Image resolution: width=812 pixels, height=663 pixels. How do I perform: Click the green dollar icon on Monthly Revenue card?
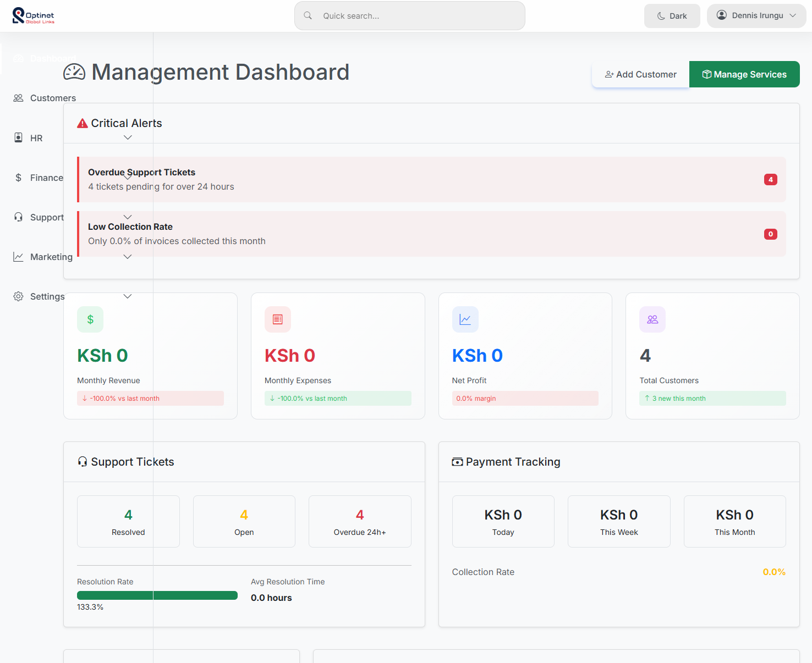[x=90, y=319]
